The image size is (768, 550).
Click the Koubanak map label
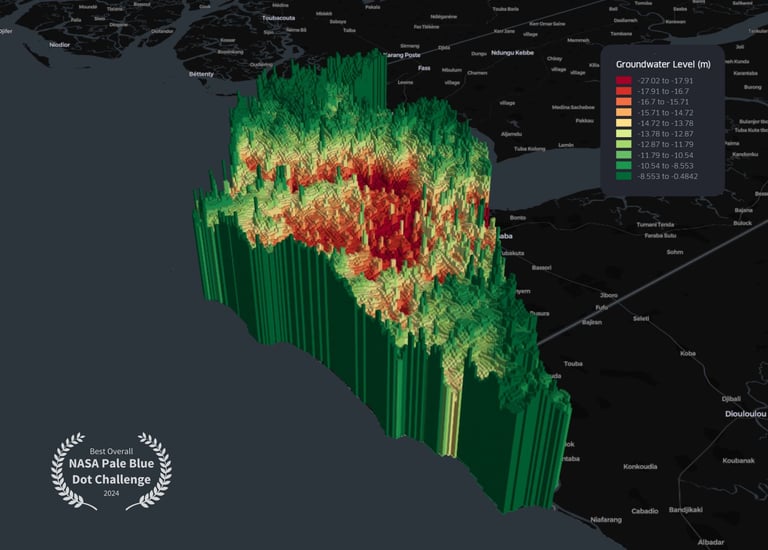tap(738, 460)
